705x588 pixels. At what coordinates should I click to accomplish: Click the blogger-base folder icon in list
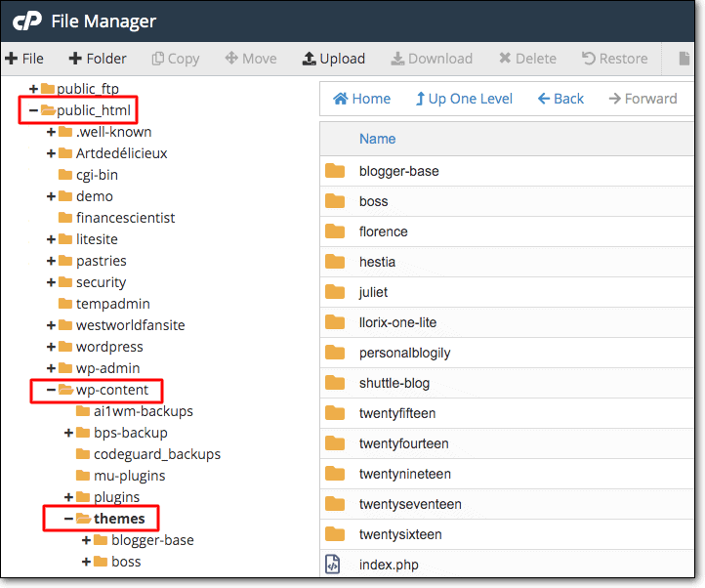(x=335, y=171)
